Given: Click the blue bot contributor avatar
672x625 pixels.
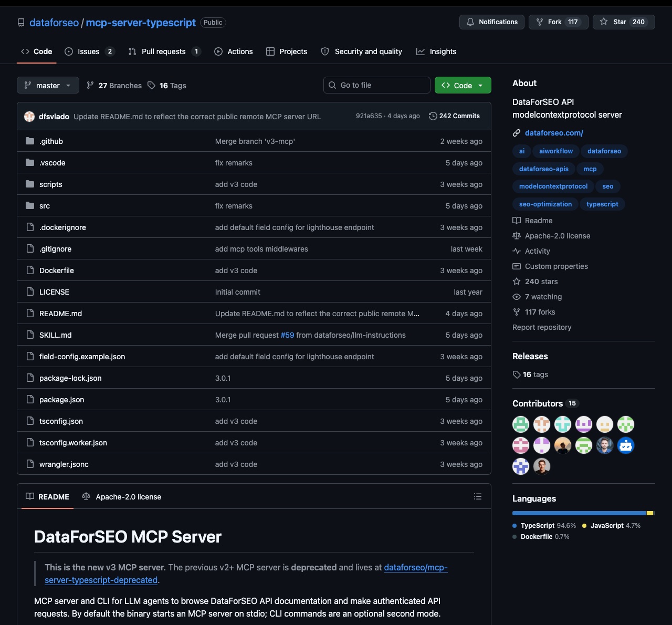Looking at the screenshot, I should [x=626, y=445].
